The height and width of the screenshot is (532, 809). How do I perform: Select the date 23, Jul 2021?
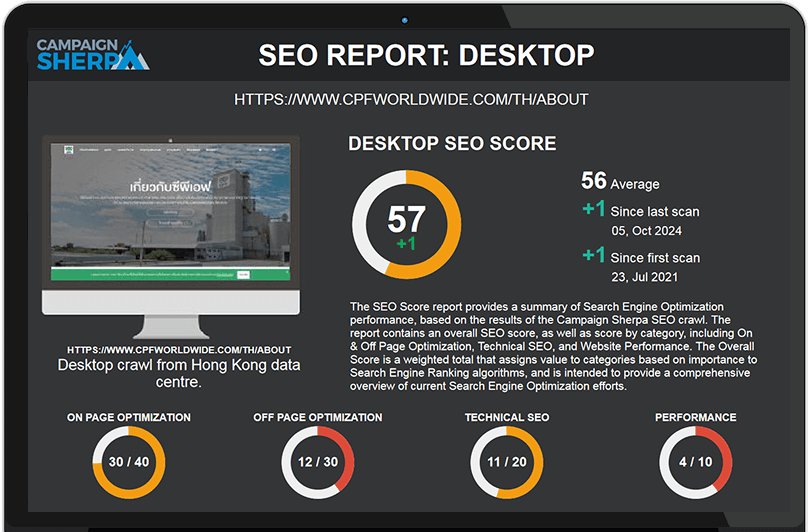[644, 277]
